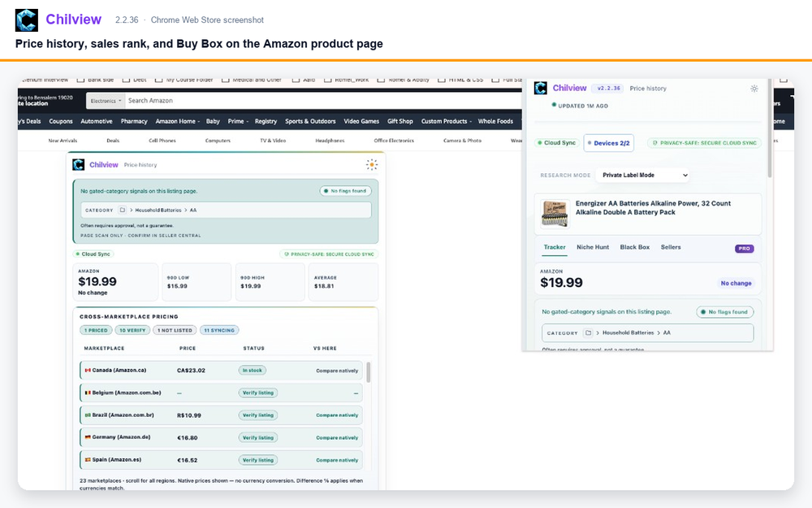Open the Research Mode Private Label dropdown

click(x=642, y=176)
